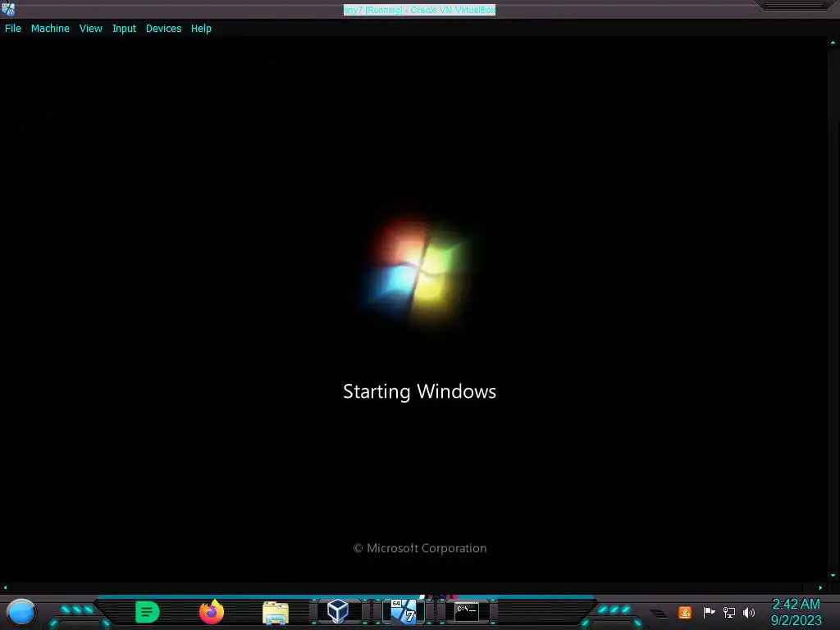
Task: Show hidden tray icons arrow
Action: point(660,614)
